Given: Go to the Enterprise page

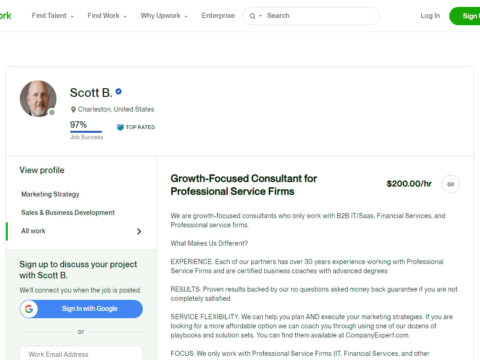Looking at the screenshot, I should 218,16.
